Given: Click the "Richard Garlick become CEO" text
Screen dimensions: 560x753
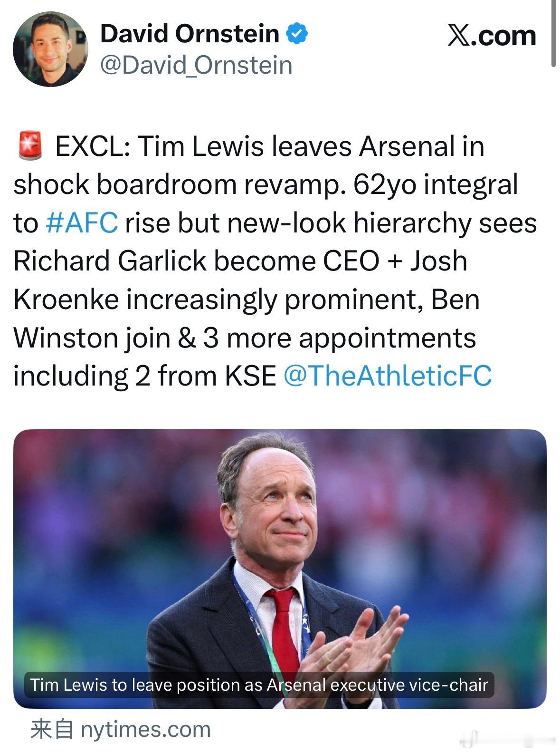Looking at the screenshot, I should pyautogui.click(x=197, y=261).
